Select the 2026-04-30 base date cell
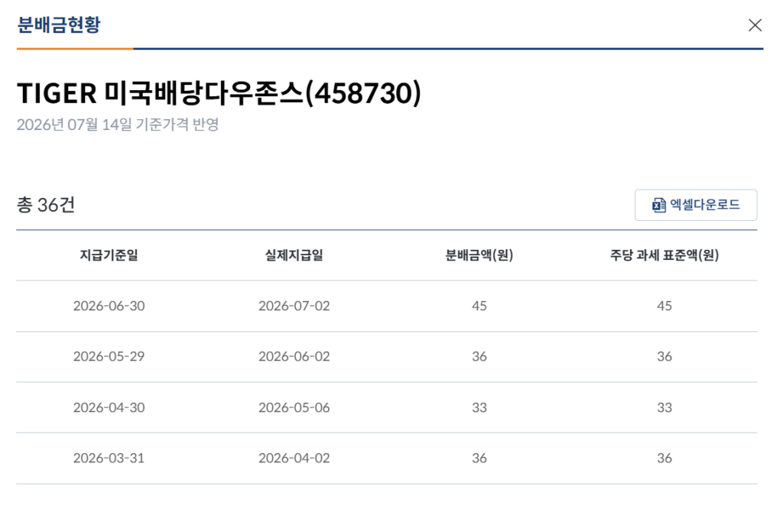Viewport: 783px width, 532px height. tap(109, 407)
